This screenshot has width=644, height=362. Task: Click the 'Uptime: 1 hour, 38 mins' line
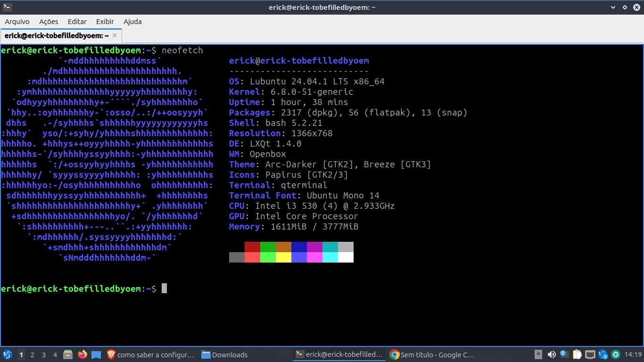[289, 102]
